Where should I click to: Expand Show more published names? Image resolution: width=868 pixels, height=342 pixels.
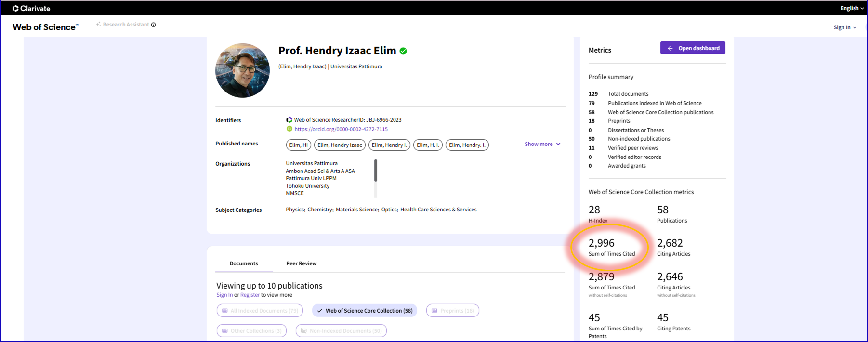pyautogui.click(x=542, y=144)
